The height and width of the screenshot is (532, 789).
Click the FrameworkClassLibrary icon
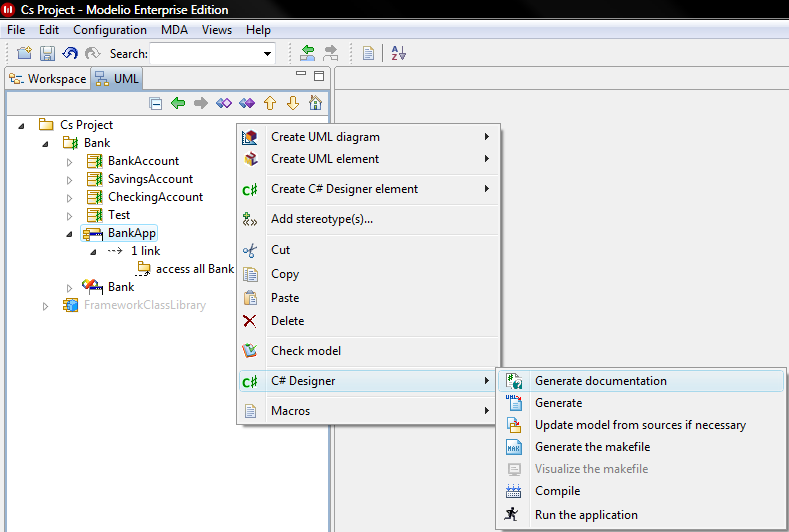(x=70, y=305)
